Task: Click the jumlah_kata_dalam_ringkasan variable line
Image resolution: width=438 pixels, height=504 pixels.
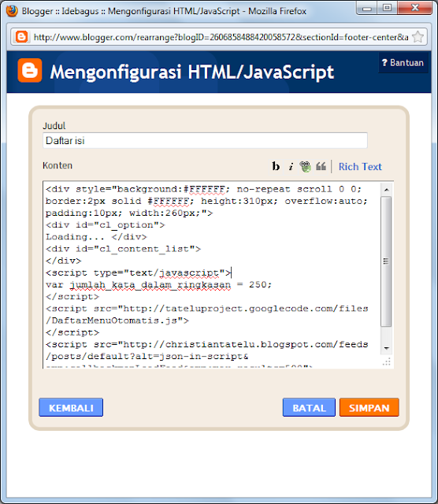Action: pos(158,284)
